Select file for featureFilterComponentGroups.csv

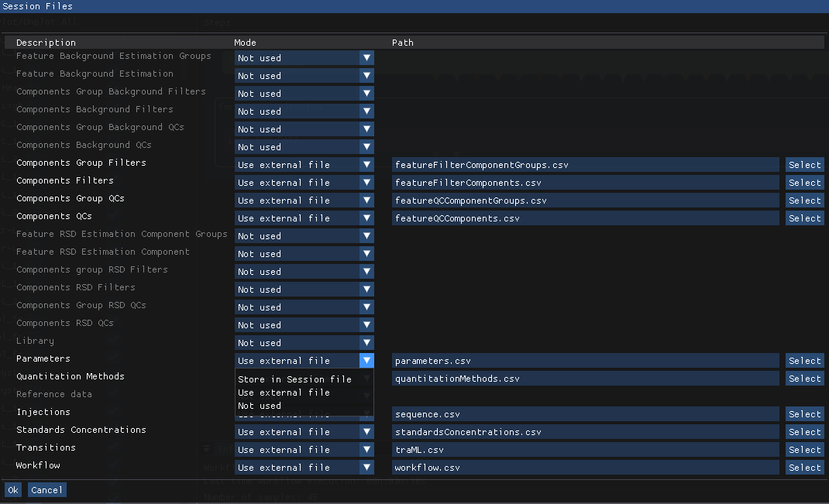coord(805,165)
